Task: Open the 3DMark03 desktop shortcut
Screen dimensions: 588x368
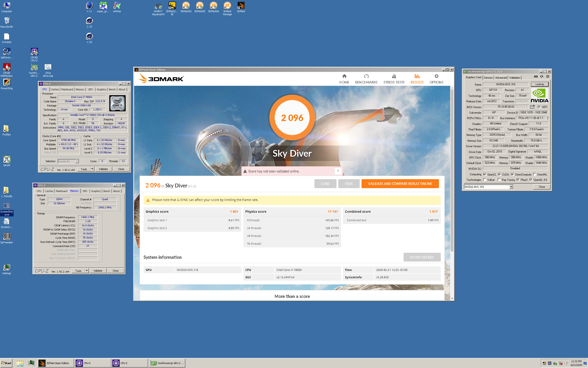Action: pos(186,7)
